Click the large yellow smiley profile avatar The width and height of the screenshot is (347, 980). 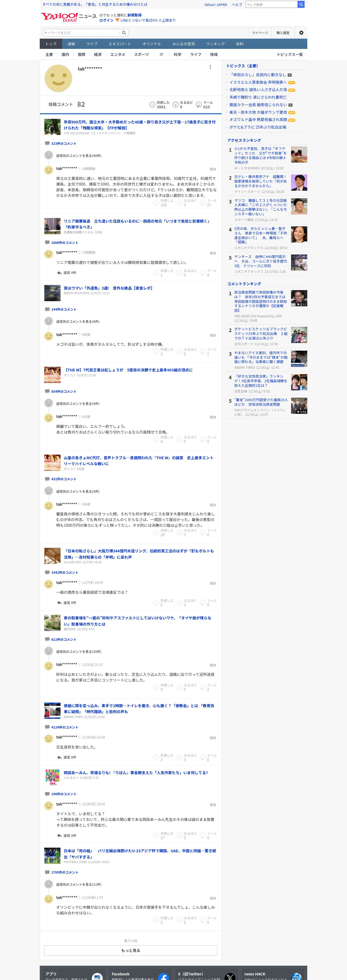[59, 78]
